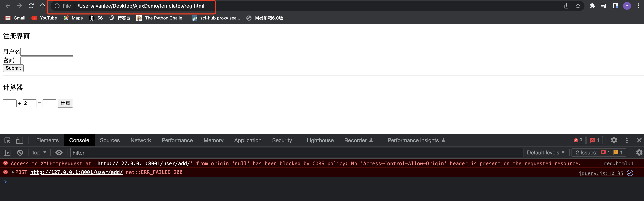This screenshot has width=644, height=201.
Task: Open the profile avatar Y
Action: [627, 6]
